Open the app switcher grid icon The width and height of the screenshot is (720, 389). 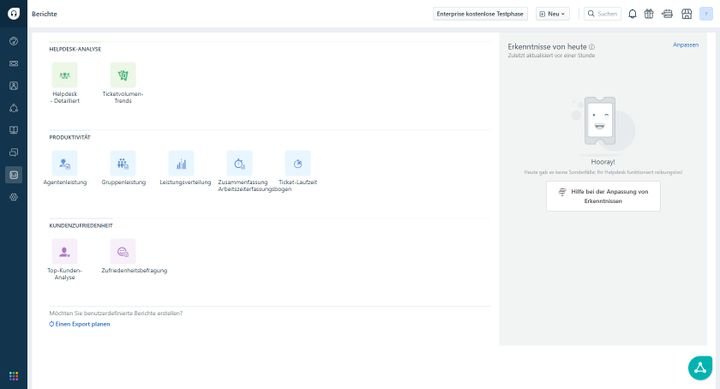(x=14, y=376)
